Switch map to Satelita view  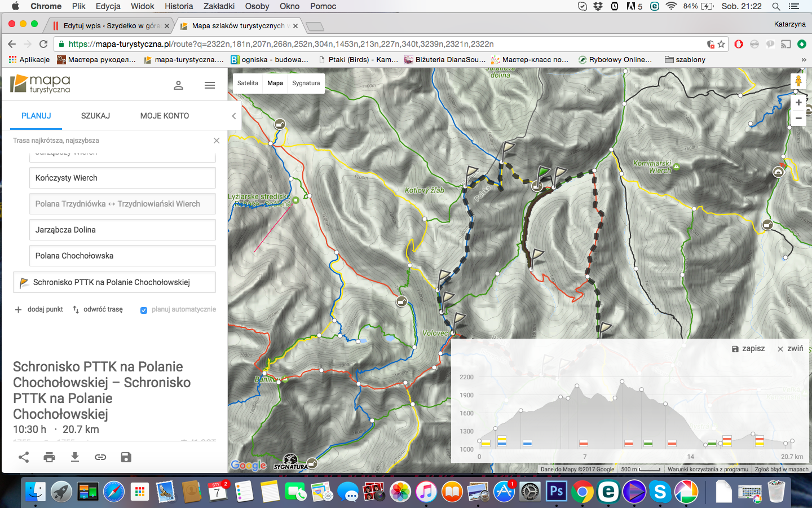pyautogui.click(x=248, y=83)
